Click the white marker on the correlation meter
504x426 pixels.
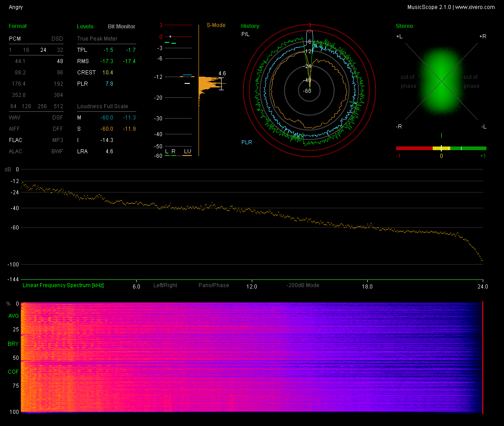pos(441,148)
